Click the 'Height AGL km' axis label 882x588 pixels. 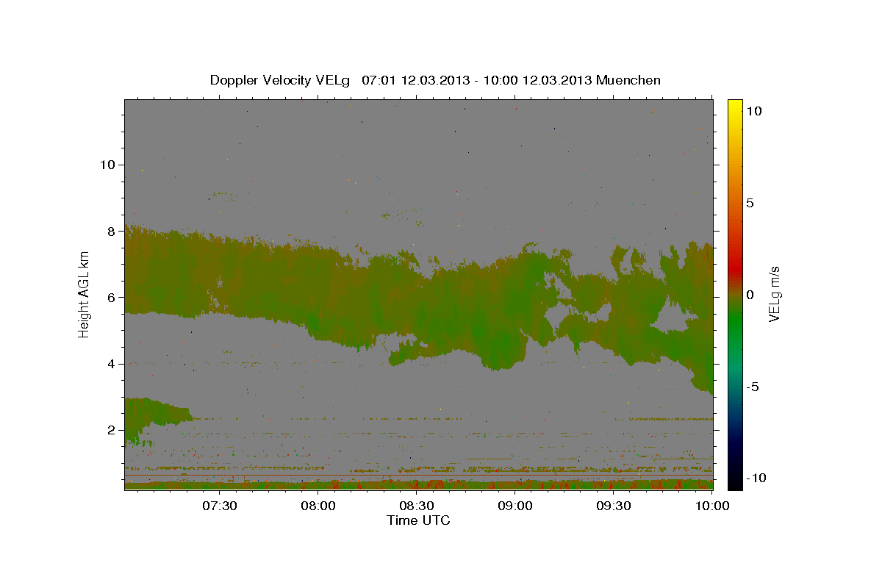[84, 294]
